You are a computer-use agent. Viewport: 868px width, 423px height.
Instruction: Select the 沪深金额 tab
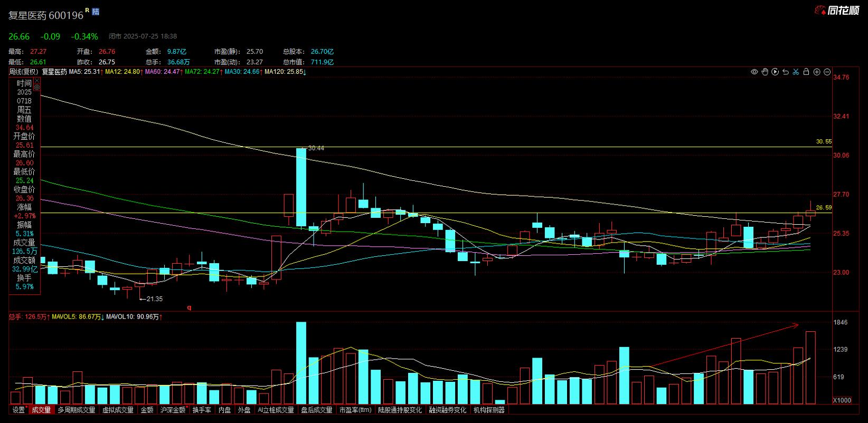(x=173, y=410)
